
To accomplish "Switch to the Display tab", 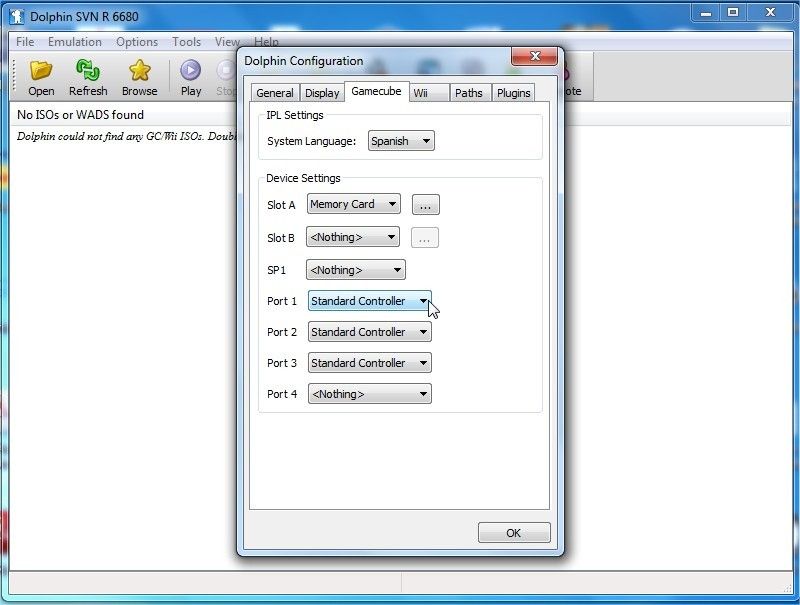I will pos(322,93).
